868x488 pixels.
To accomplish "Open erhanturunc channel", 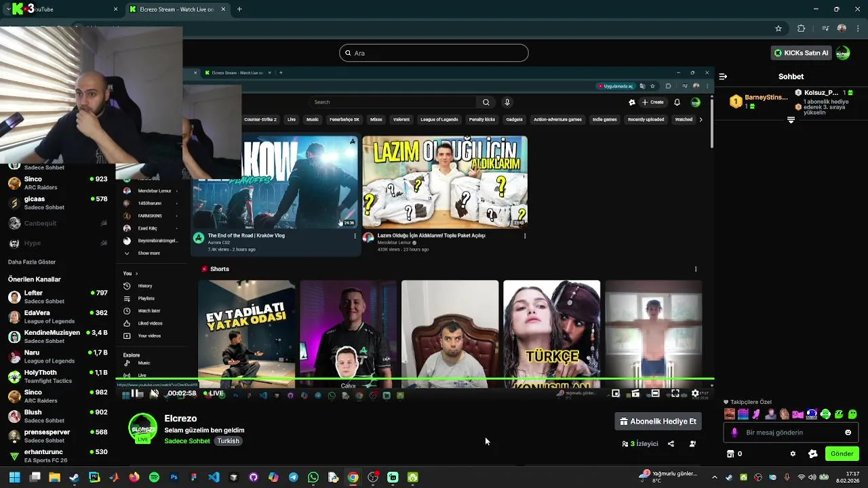I will [58, 455].
